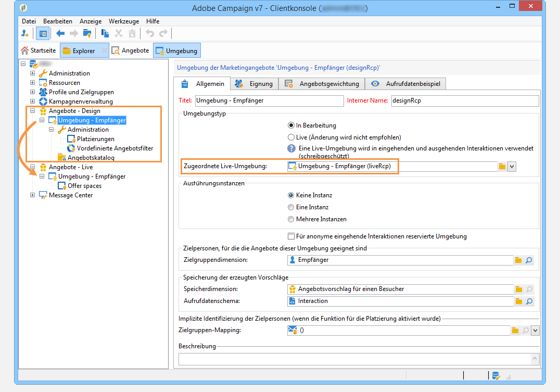Click magnifier icon next to Aufrufdatenschema
The width and height of the screenshot is (560, 392).
tap(529, 301)
